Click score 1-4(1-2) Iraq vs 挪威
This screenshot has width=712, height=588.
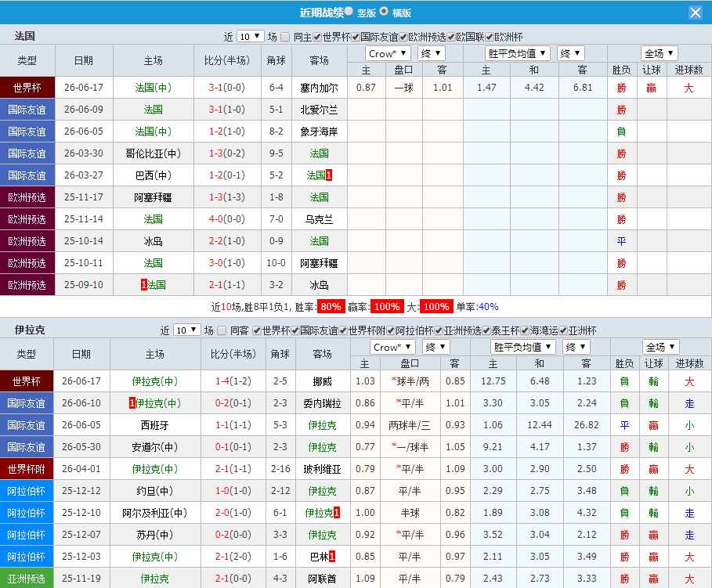click(233, 381)
